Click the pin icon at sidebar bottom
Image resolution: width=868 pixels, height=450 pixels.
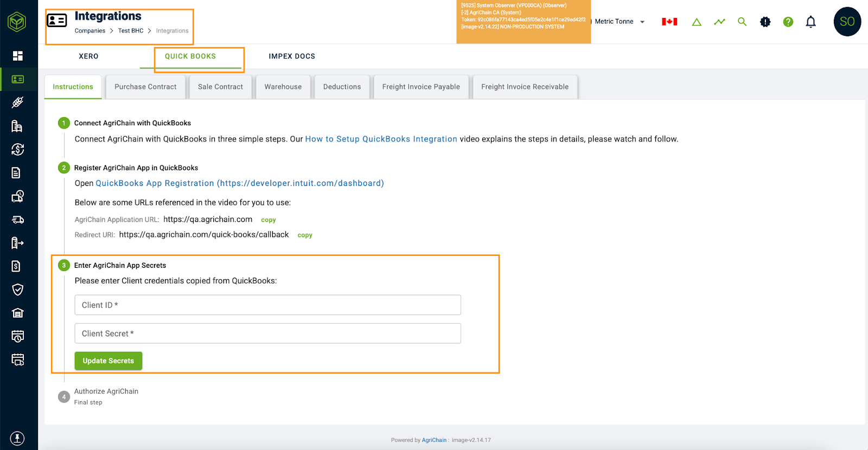(17, 438)
